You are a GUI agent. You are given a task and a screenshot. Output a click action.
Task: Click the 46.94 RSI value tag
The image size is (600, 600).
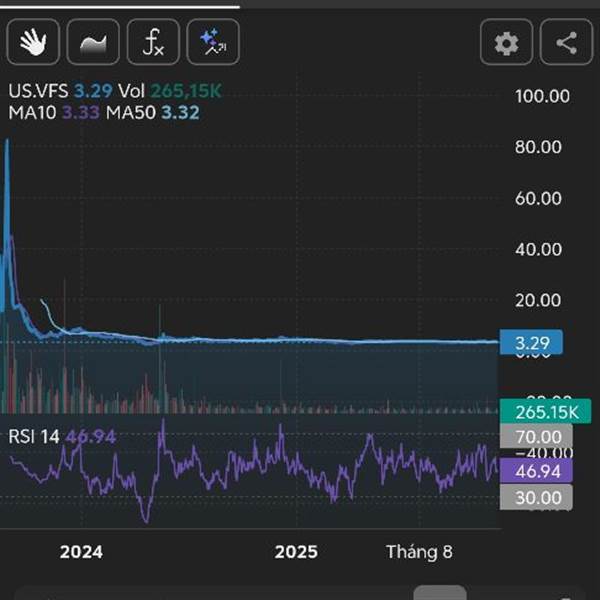[536, 471]
